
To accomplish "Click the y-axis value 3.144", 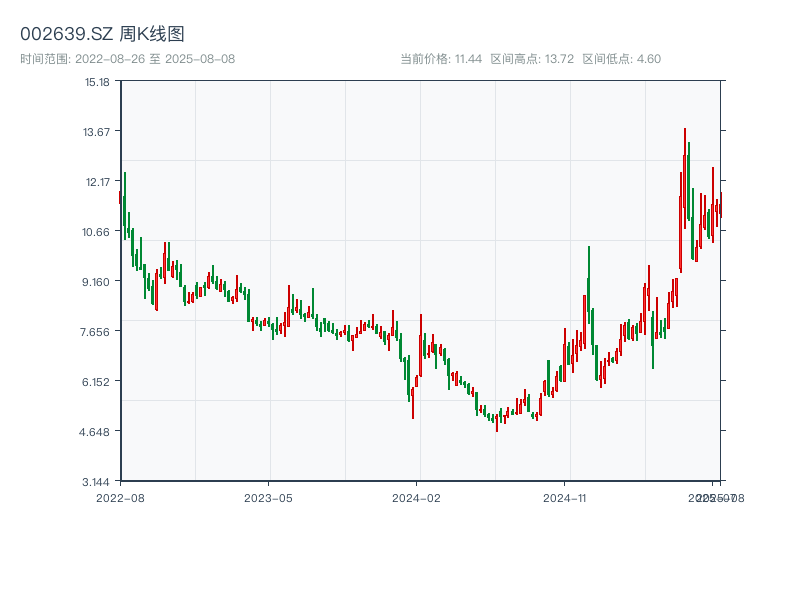I will [96, 482].
